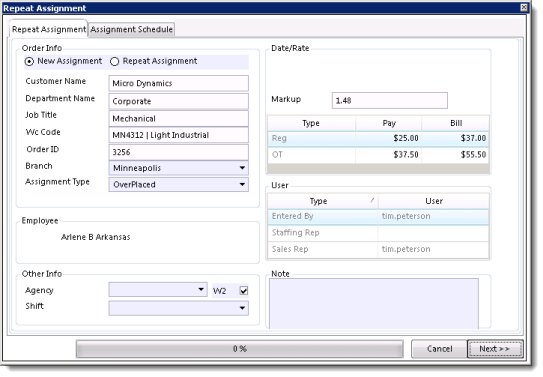The width and height of the screenshot is (543, 377).
Task: Click the Department Name field Corporate
Action: tap(178, 101)
